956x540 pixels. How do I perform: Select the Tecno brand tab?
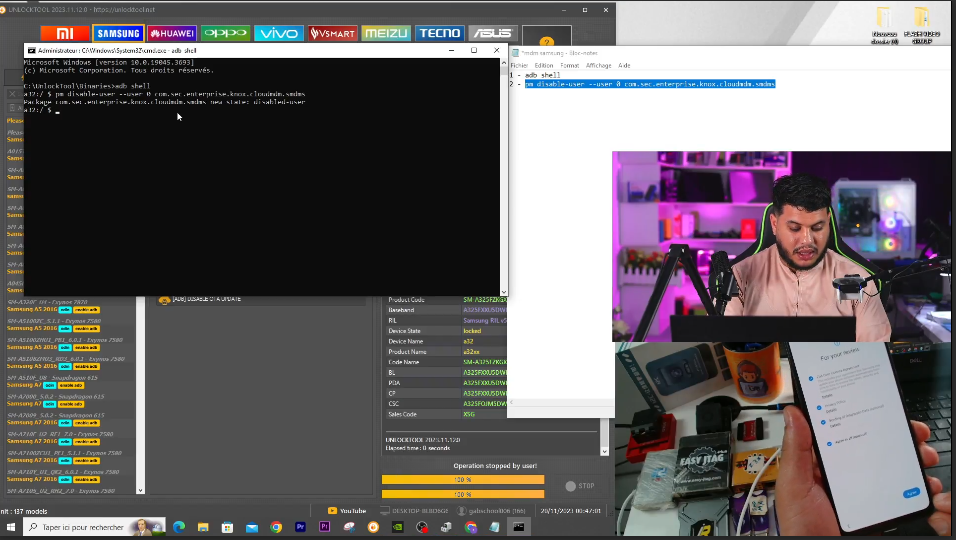pyautogui.click(x=440, y=33)
